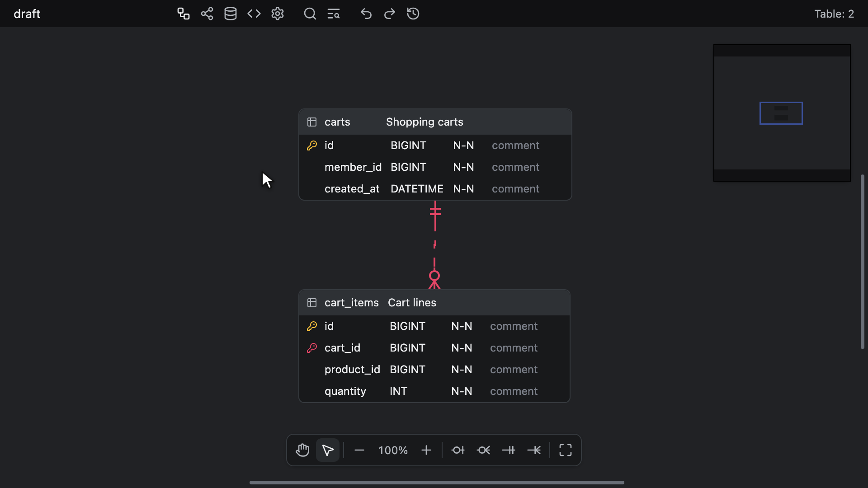
Task: Click cart_id column name
Action: (342, 348)
